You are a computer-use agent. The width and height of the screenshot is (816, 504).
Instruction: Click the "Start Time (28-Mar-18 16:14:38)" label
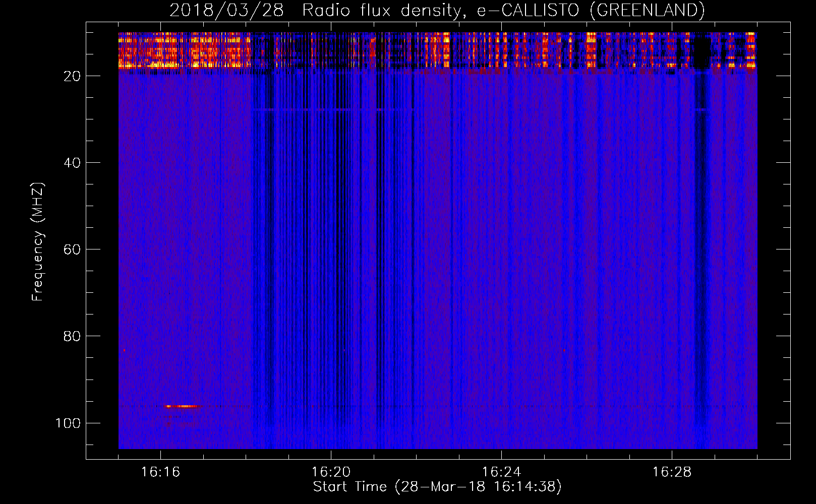[437, 487]
